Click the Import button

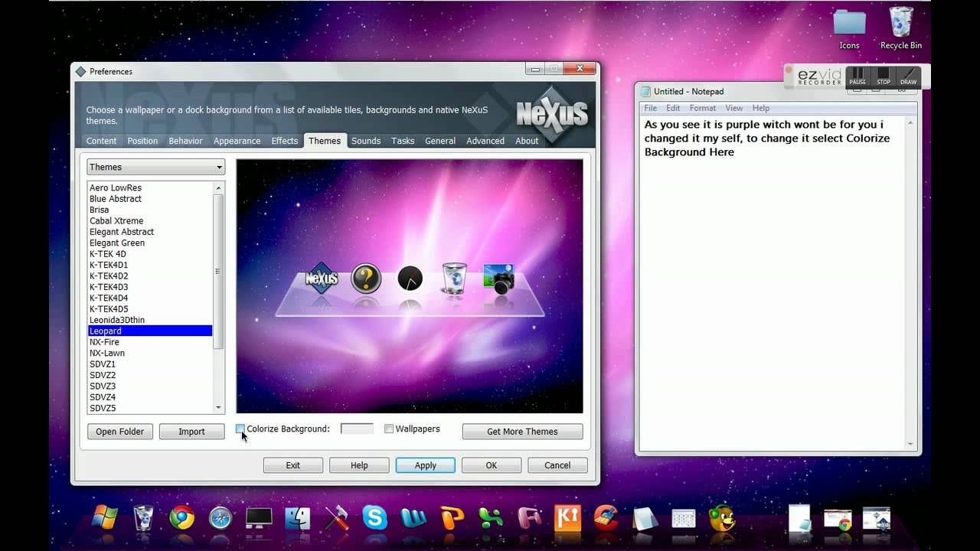click(191, 432)
